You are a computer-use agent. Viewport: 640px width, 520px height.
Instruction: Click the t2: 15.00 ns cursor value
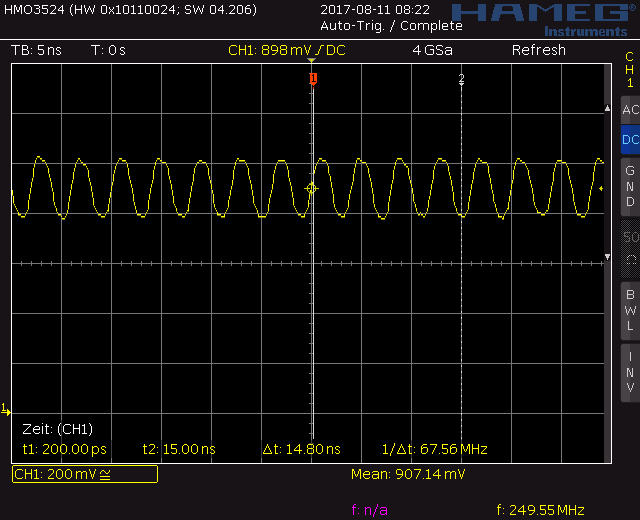coord(179,449)
